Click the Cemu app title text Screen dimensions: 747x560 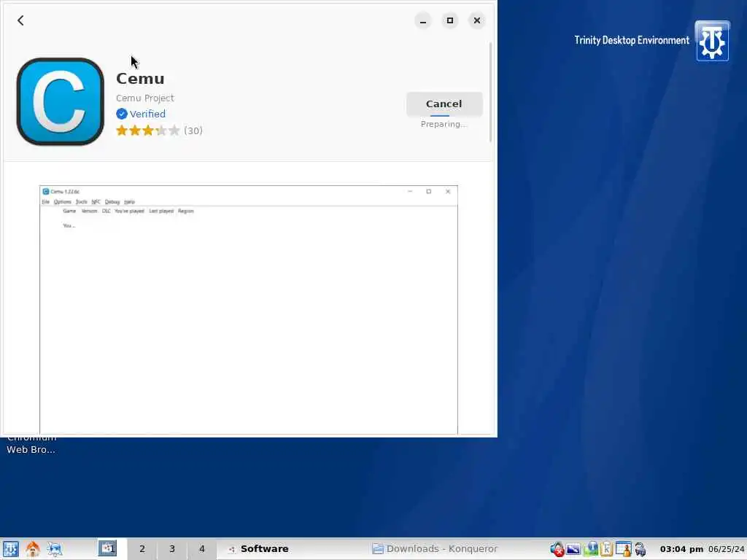140,79
